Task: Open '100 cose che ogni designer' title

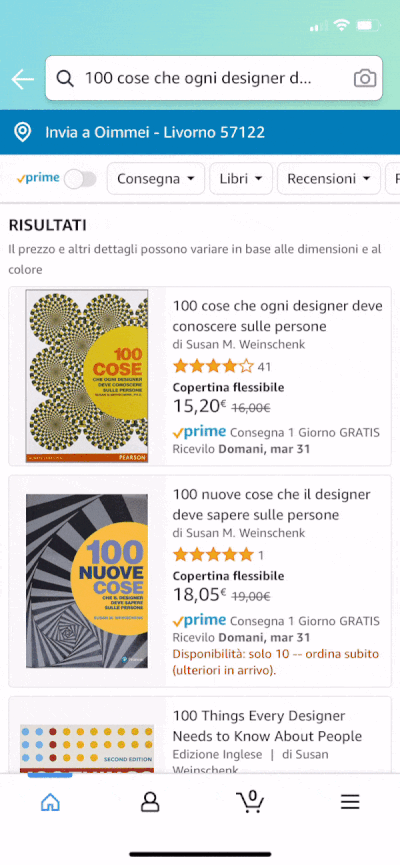Action: 278,316
